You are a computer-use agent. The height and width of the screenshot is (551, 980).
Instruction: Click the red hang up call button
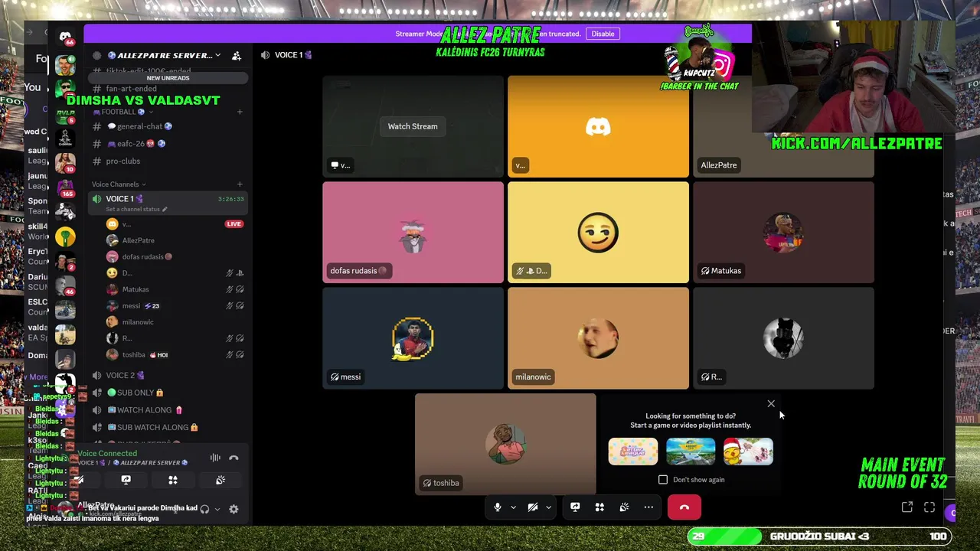pos(684,507)
